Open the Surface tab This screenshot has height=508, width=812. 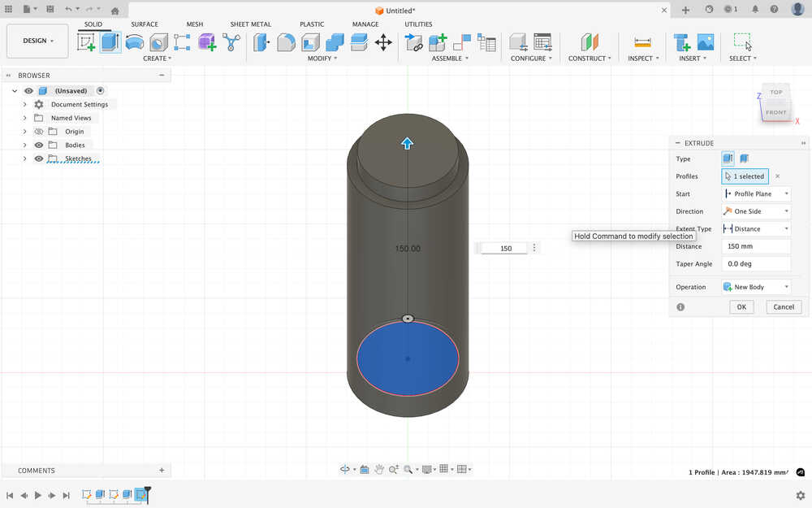(x=145, y=24)
